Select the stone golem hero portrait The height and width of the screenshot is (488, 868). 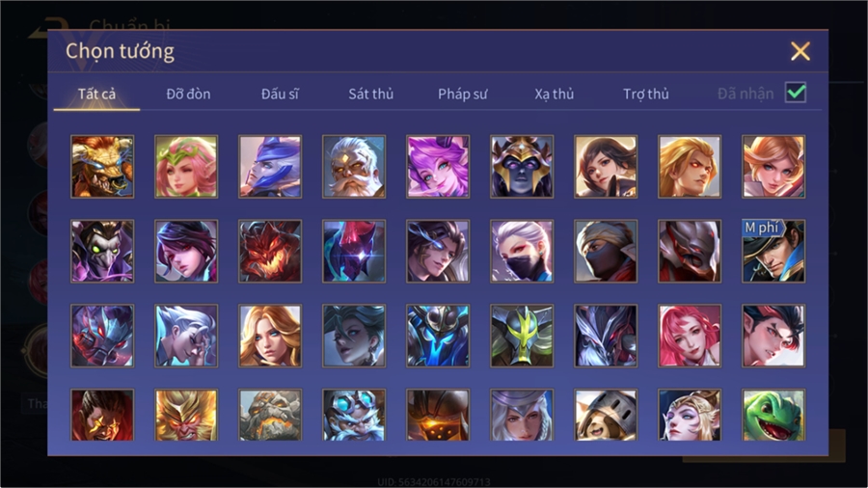270,416
